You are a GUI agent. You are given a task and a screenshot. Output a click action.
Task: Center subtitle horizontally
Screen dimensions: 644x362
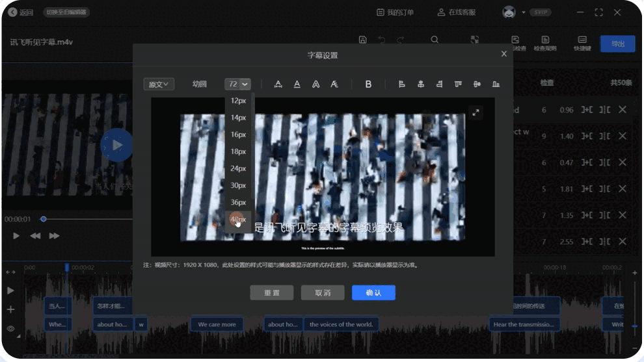(421, 84)
